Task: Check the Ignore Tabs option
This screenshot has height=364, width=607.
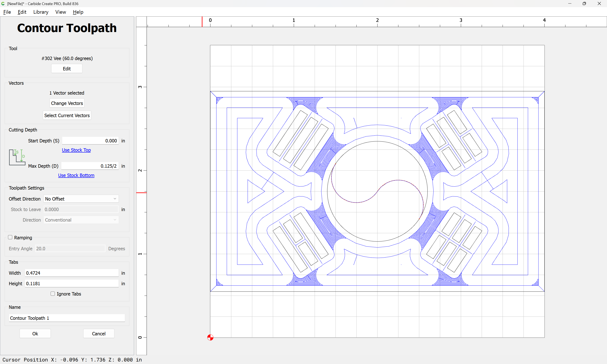Action: click(53, 294)
